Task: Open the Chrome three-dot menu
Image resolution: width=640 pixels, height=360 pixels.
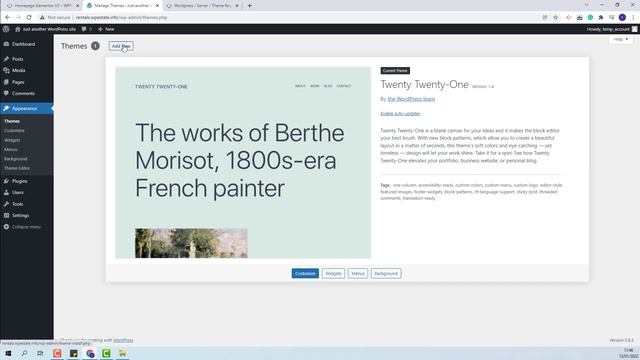Action: click(633, 18)
